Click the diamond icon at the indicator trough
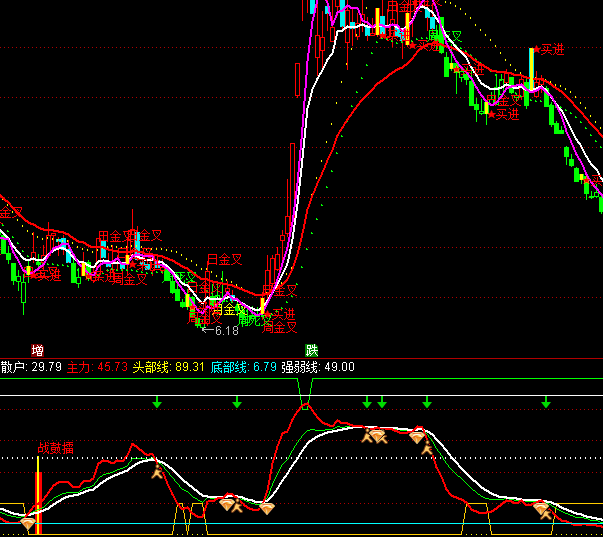The height and width of the screenshot is (537, 603). pyautogui.click(x=267, y=509)
